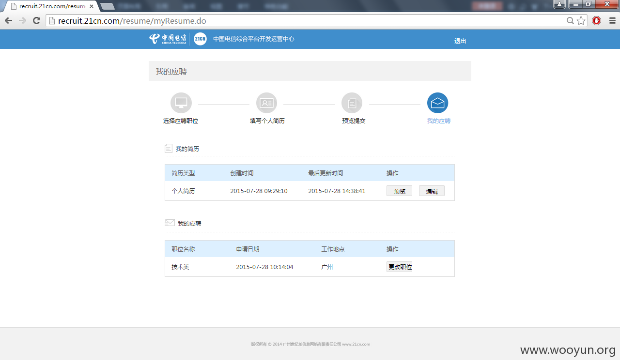Click the 我的应聘 section envelope icon
Screen dimensions: 620x364
[x=170, y=223]
